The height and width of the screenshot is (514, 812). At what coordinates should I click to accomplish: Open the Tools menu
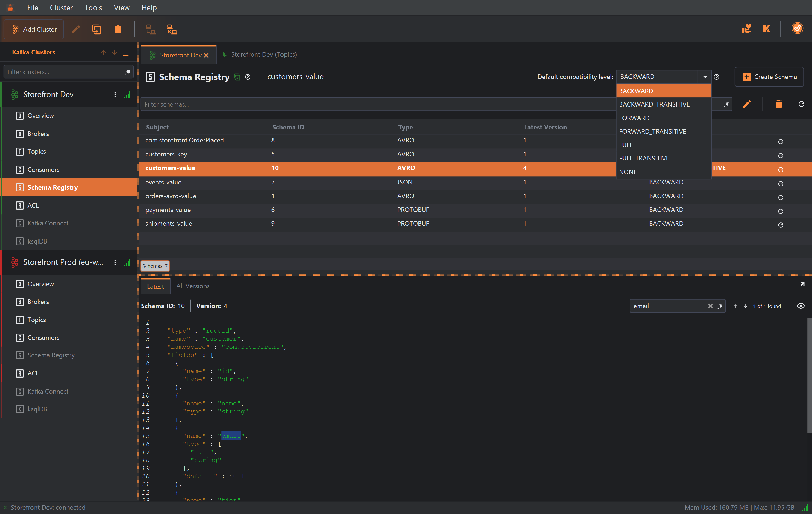93,8
